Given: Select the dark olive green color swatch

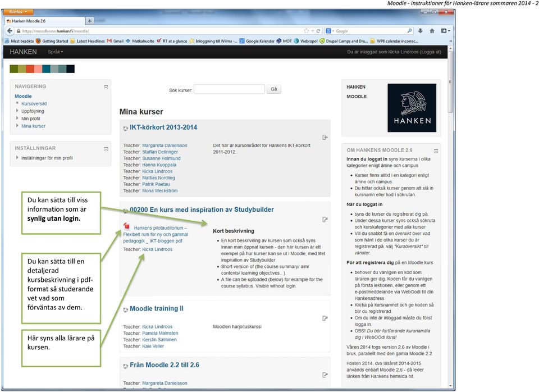Looking at the screenshot, I should 13,69.
